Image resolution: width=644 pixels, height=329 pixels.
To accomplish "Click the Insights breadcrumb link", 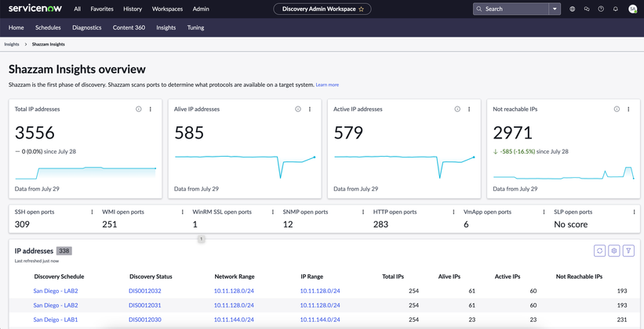I will pos(12,45).
